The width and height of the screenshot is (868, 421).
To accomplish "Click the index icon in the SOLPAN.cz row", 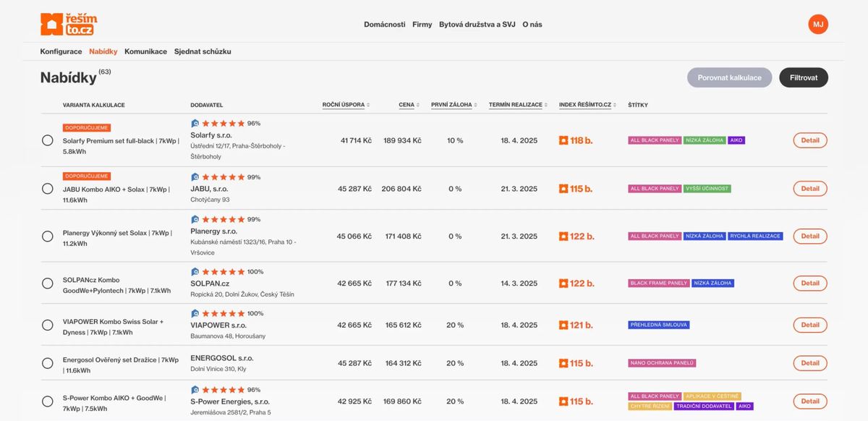I will [x=563, y=284].
